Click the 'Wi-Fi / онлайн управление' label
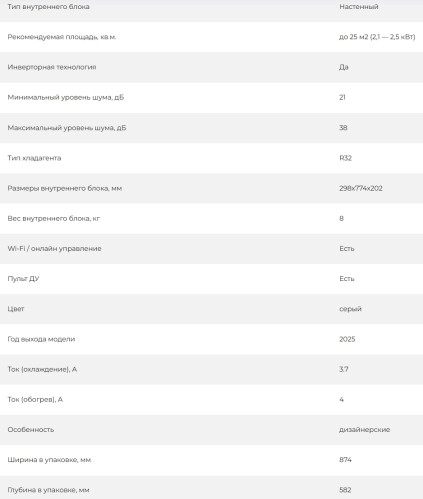Viewport: 423px width, 499px height. pos(54,249)
